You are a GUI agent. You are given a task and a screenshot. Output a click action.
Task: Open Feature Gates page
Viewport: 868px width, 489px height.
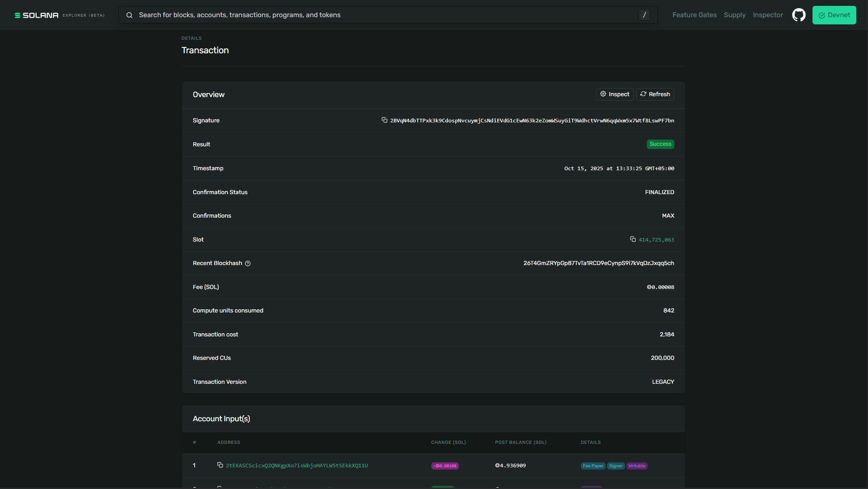[x=694, y=15]
